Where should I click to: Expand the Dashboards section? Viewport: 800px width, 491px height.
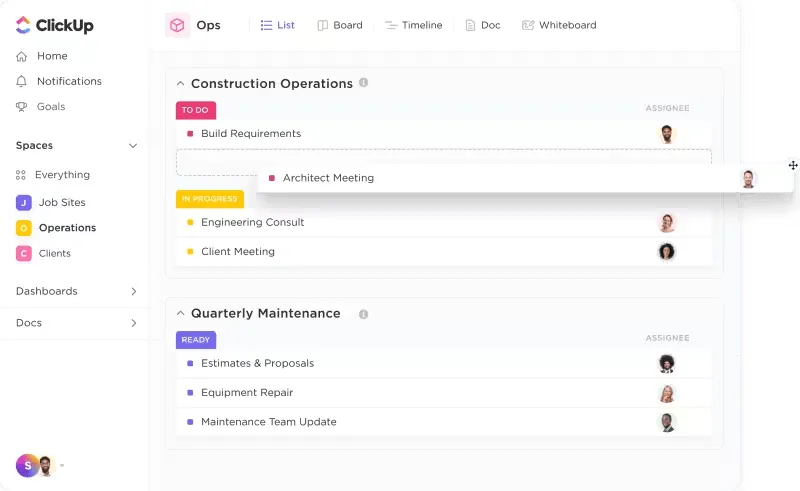134,291
